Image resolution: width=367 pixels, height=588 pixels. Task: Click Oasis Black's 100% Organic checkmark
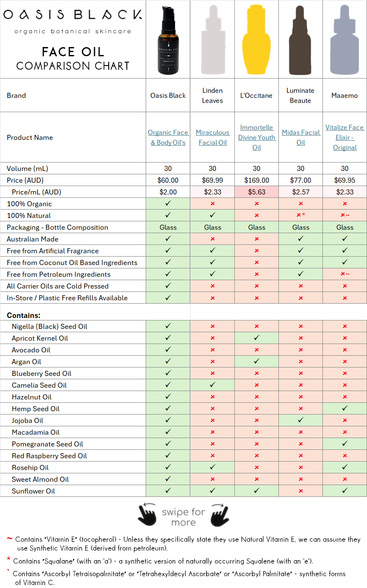tap(168, 204)
